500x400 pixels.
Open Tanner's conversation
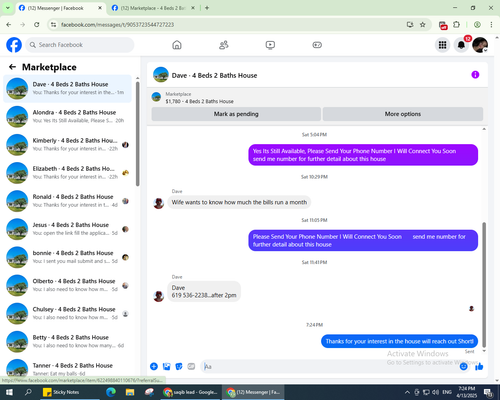[x=67, y=368]
